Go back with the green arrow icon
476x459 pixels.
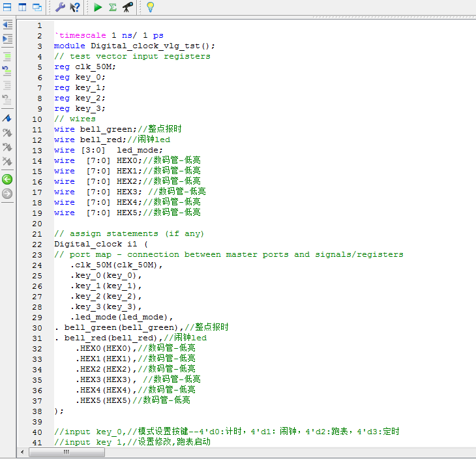[7, 179]
